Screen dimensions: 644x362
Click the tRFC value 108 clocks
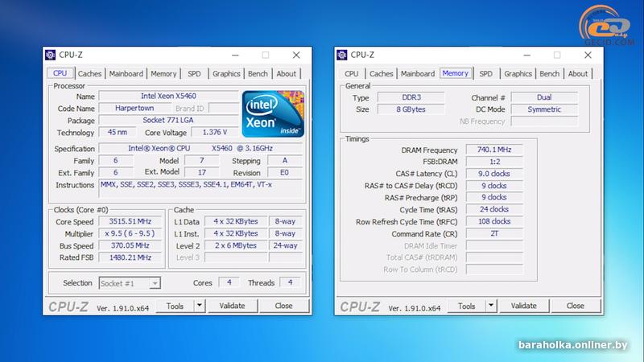[494, 221]
